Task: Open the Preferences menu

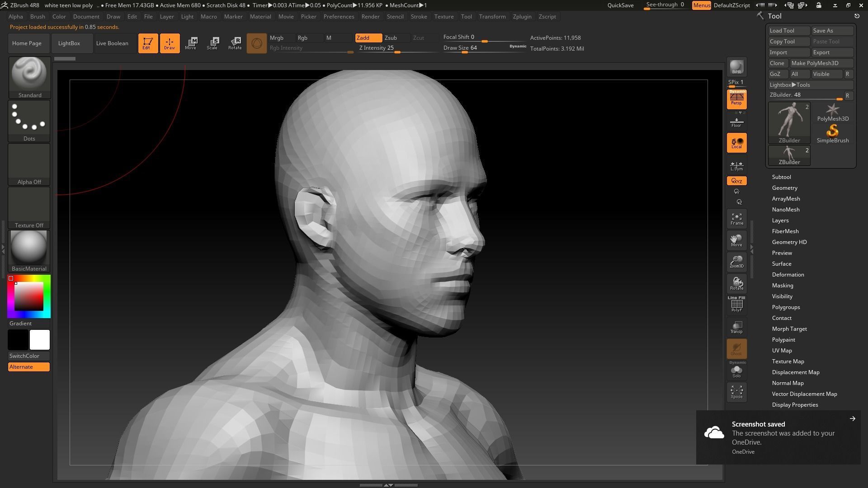Action: [339, 17]
